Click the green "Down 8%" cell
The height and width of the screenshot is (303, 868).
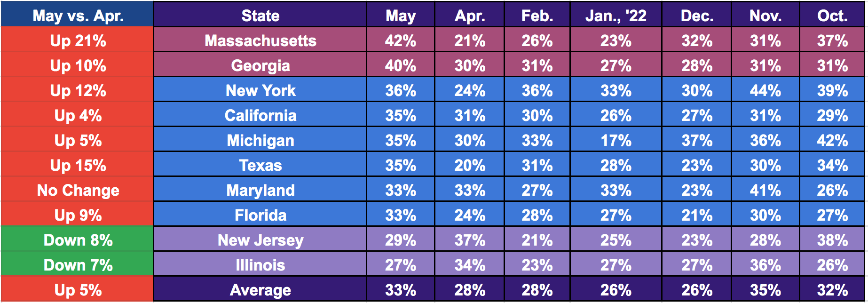[78, 240]
